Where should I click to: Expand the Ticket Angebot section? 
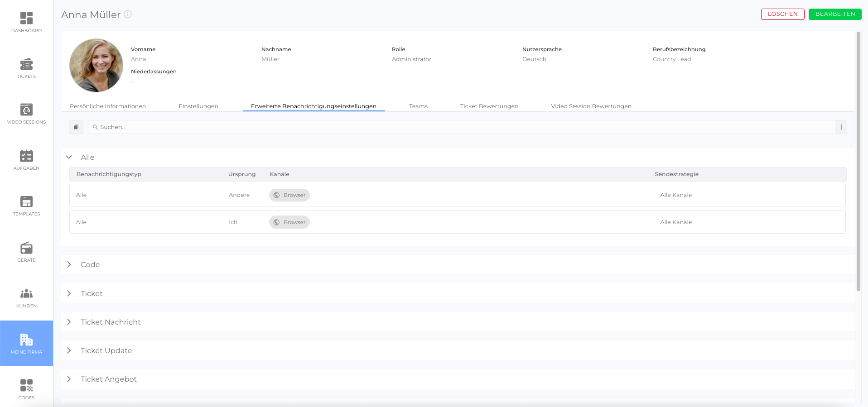[69, 379]
